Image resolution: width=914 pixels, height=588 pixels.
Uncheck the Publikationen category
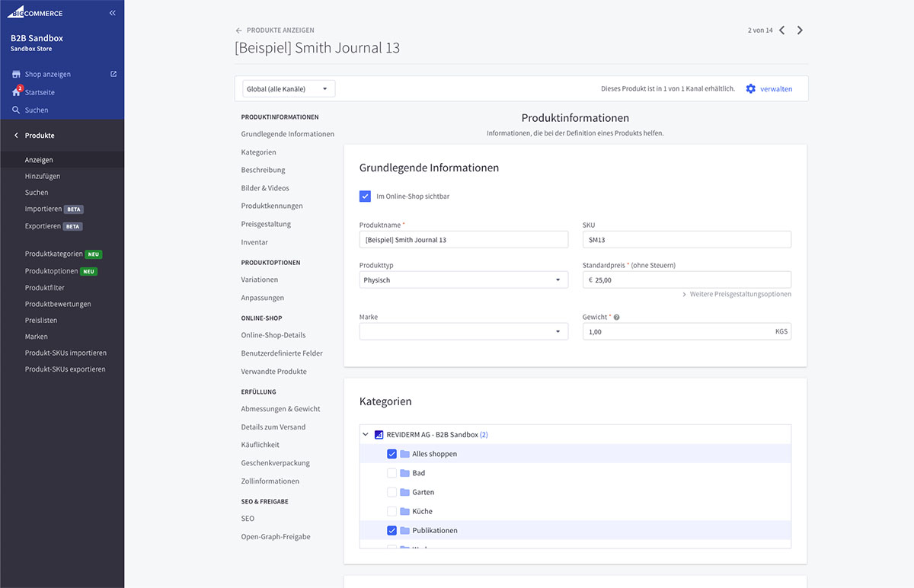click(x=392, y=529)
